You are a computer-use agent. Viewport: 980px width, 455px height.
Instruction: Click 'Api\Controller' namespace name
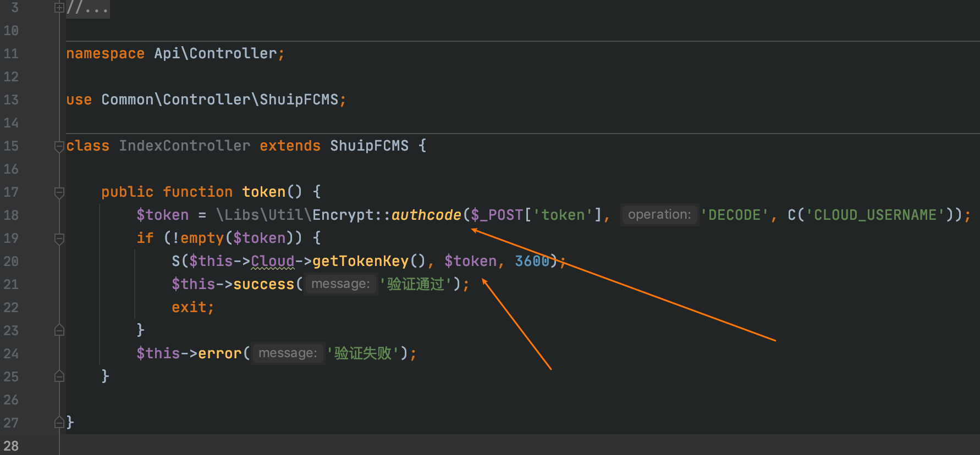(x=215, y=53)
